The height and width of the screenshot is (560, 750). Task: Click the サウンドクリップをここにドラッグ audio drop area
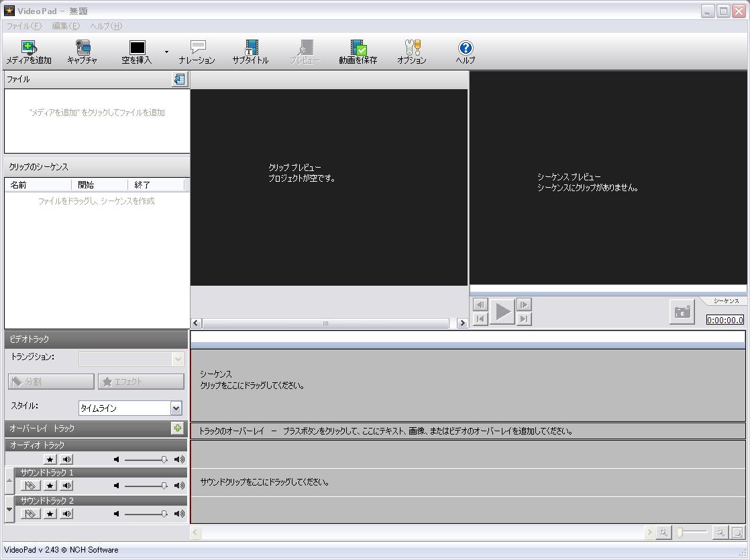tap(468, 482)
